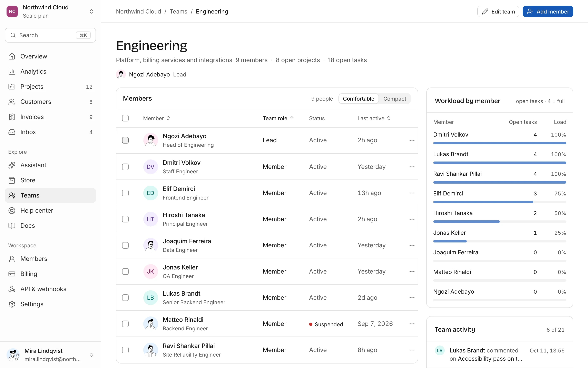Viewport: 588px width, 368px height.
Task: Click the Invoices receipt icon
Action: click(12, 117)
